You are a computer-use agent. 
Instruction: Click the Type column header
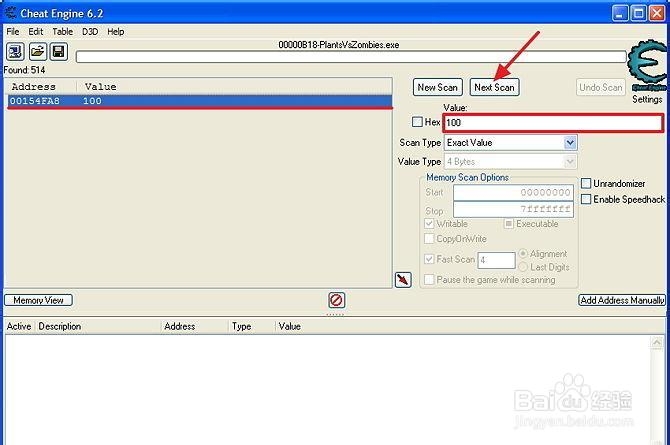[241, 326]
